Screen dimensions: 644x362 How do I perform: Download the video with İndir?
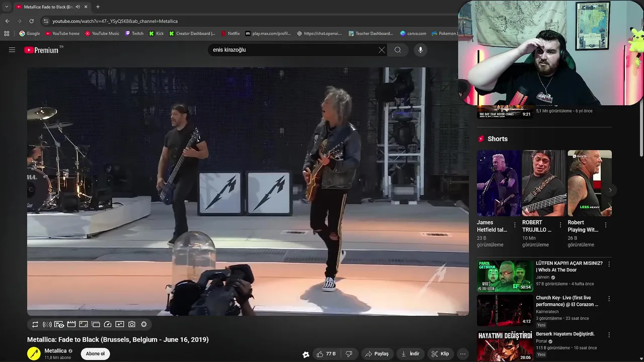click(x=410, y=354)
